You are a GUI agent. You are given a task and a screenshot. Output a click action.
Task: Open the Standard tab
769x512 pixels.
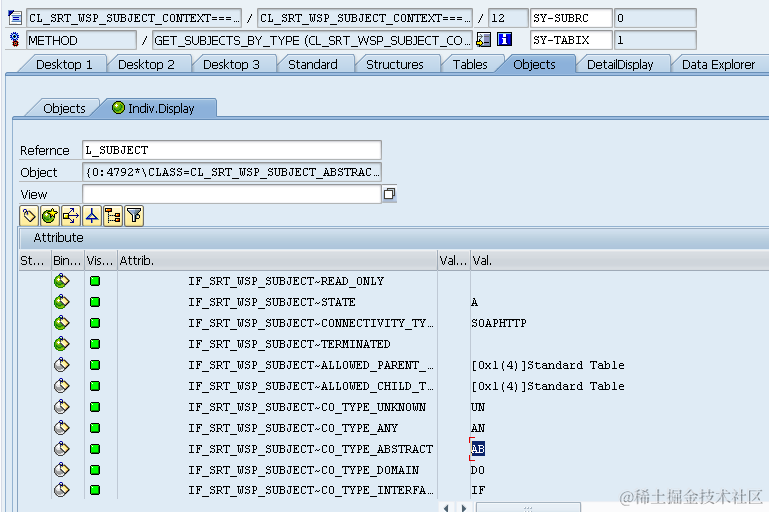(x=312, y=64)
